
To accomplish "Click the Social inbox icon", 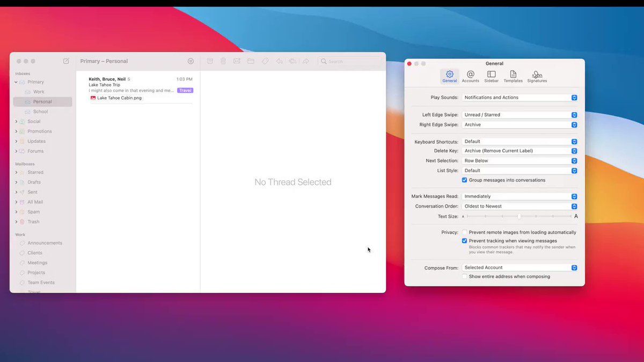I will point(23,122).
